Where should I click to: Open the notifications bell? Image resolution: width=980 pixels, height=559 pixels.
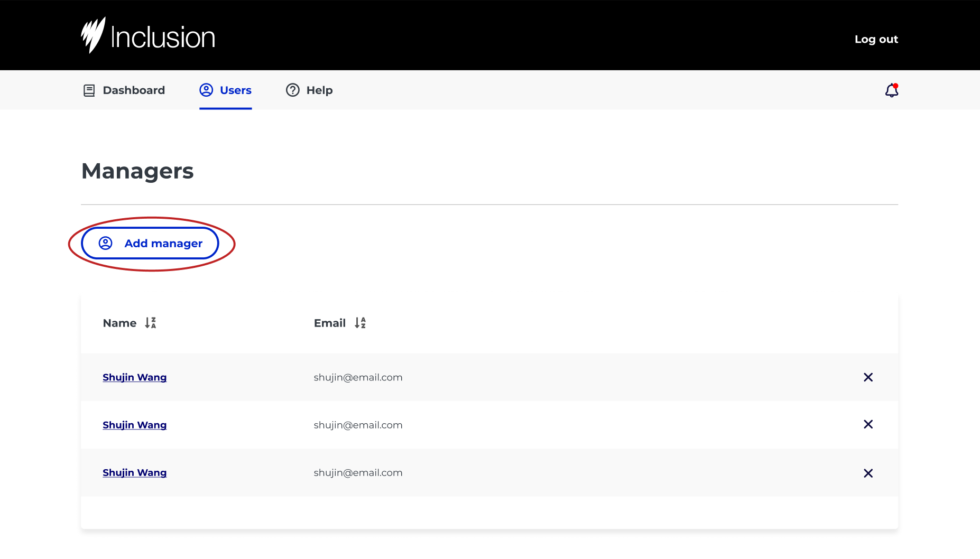[892, 90]
